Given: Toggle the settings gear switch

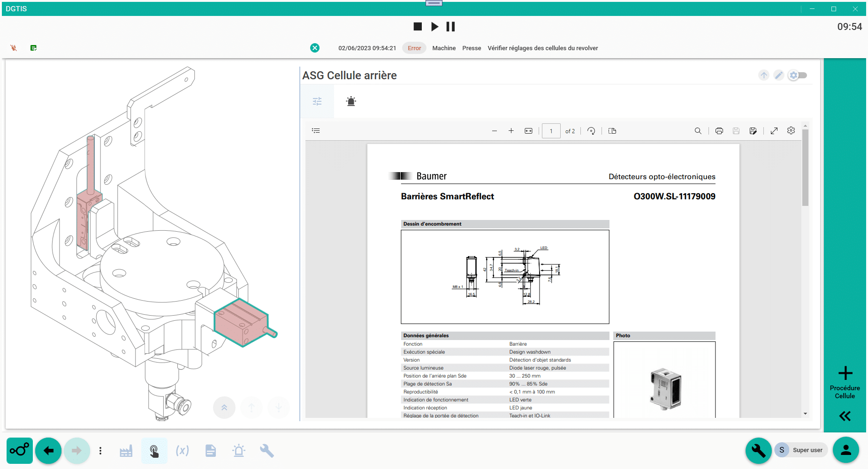Looking at the screenshot, I should point(798,75).
